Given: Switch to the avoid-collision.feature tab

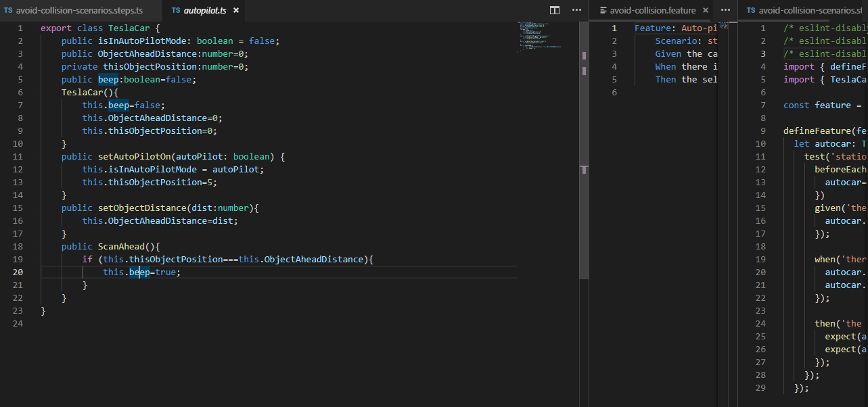Looking at the screenshot, I should coord(653,10).
